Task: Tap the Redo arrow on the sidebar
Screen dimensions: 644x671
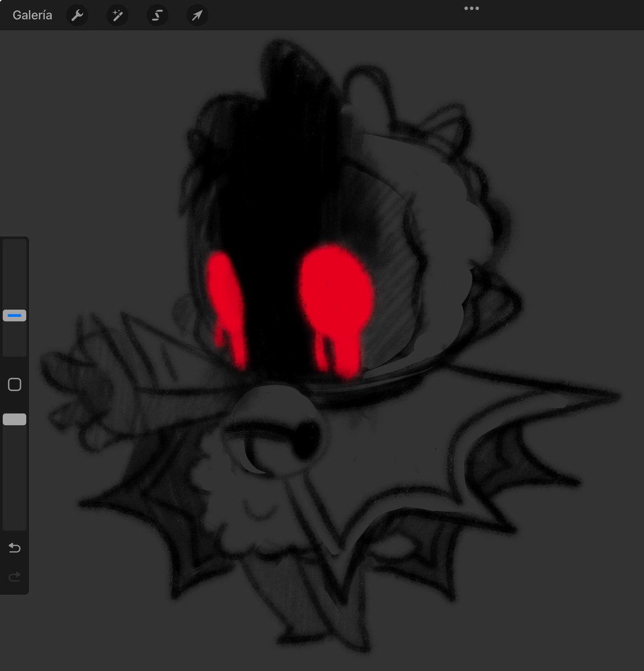Action: pos(14,577)
